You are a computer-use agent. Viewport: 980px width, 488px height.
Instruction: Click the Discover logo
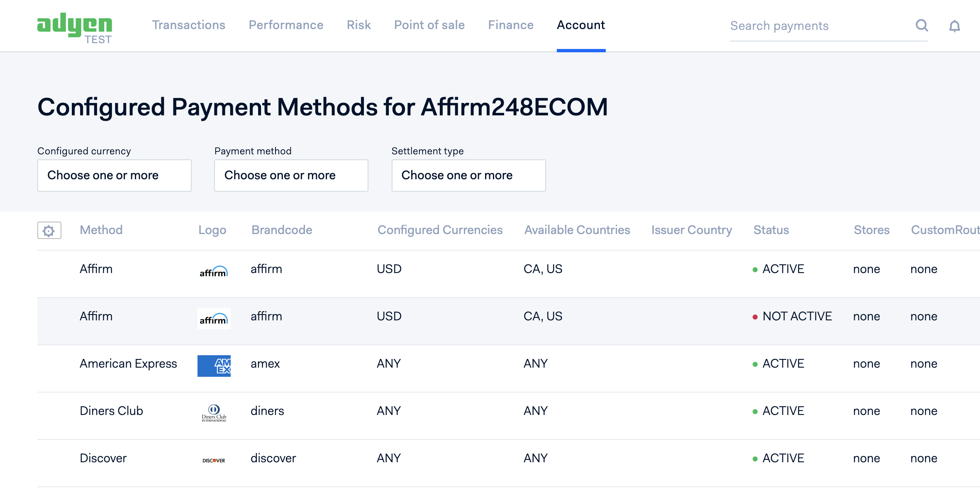pos(214,460)
